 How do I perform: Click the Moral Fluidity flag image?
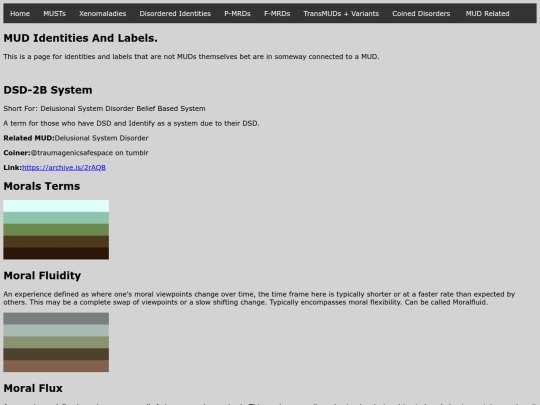click(56, 342)
